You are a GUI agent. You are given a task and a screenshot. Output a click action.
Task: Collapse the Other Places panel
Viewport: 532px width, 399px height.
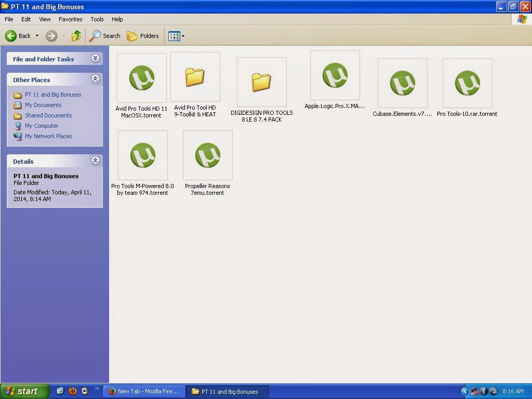pyautogui.click(x=96, y=79)
